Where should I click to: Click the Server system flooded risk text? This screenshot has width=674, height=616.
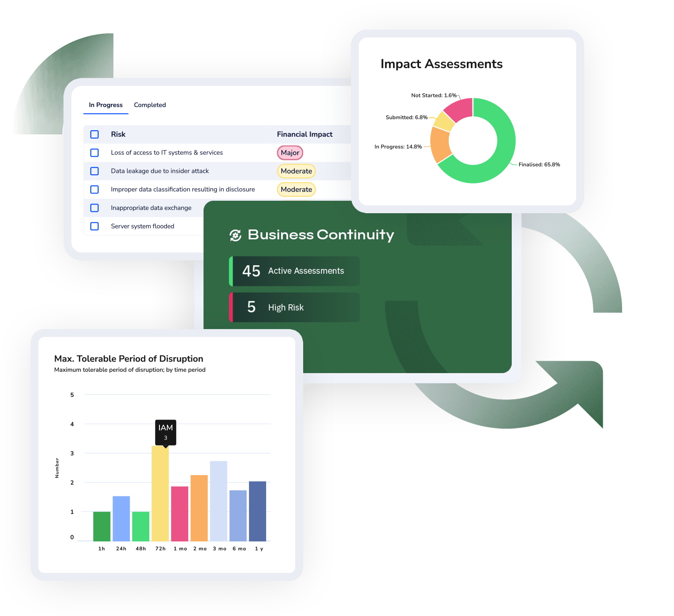coord(142,226)
